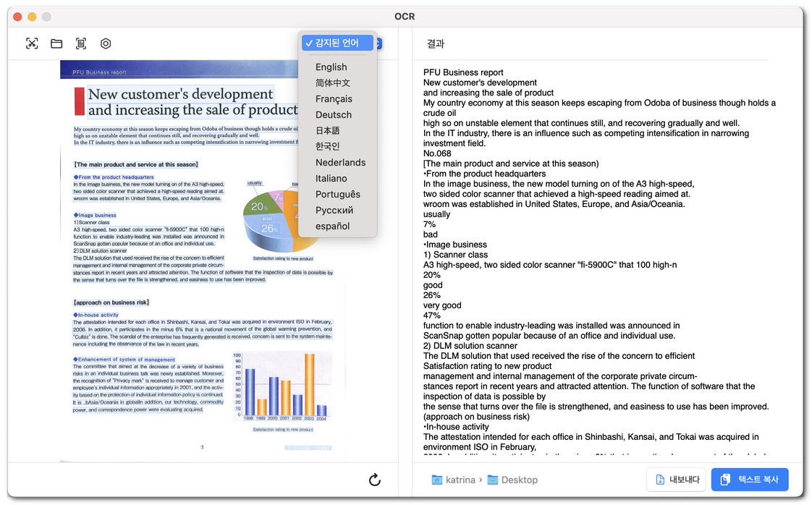Viewport: 812px width, 505px height.
Task: Click the 내보내다 export button
Action: [677, 480]
